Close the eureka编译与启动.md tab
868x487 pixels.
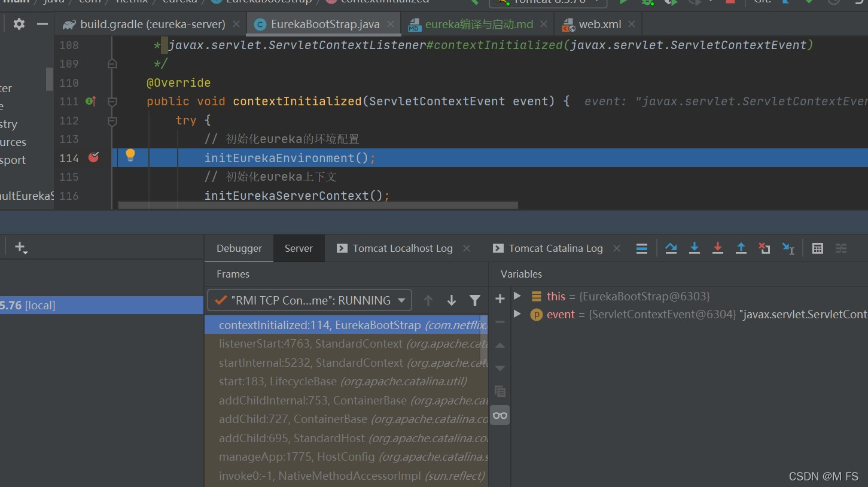pos(544,25)
